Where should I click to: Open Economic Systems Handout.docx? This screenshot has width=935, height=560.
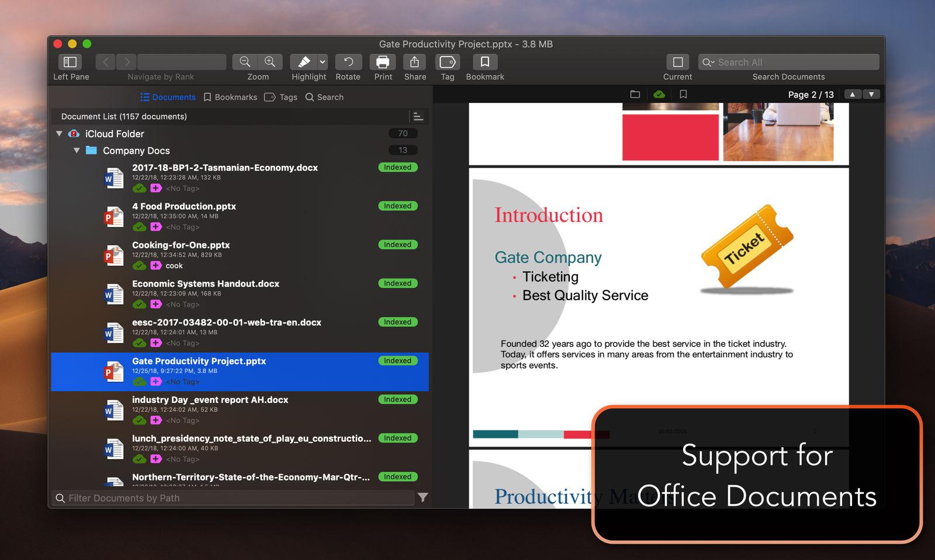pyautogui.click(x=240, y=293)
